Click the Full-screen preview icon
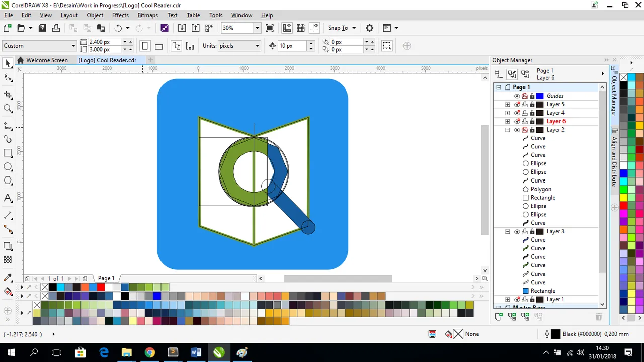This screenshot has height=362, width=644. (270, 28)
